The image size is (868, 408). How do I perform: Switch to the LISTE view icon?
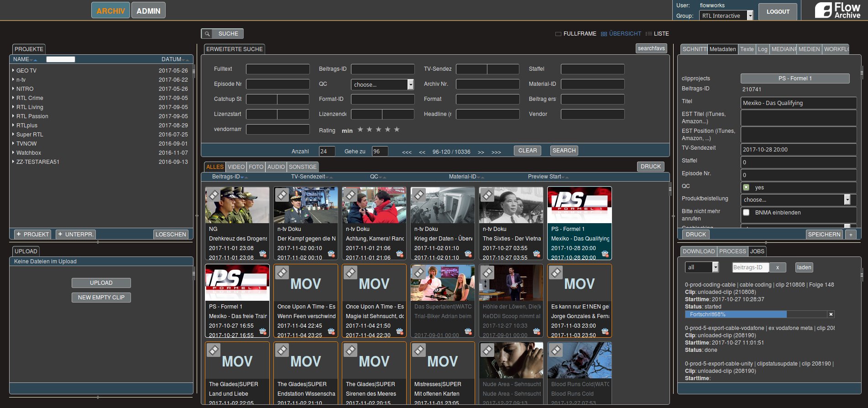click(x=648, y=34)
